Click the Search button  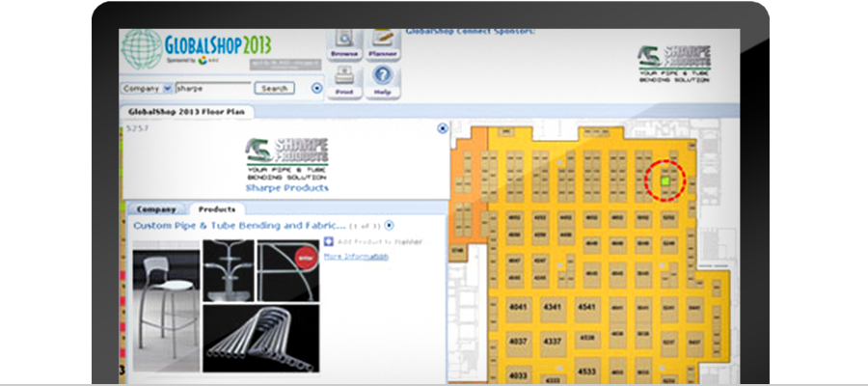pyautogui.click(x=274, y=88)
